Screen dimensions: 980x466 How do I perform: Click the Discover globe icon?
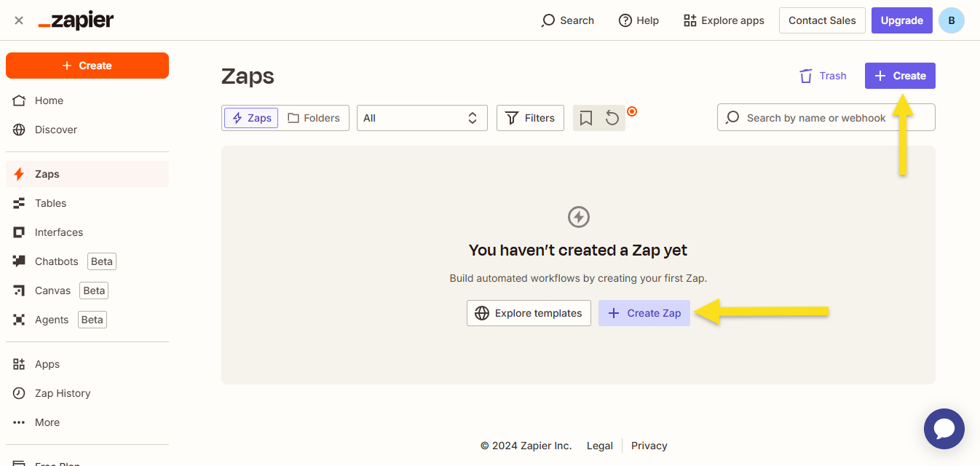(x=20, y=130)
